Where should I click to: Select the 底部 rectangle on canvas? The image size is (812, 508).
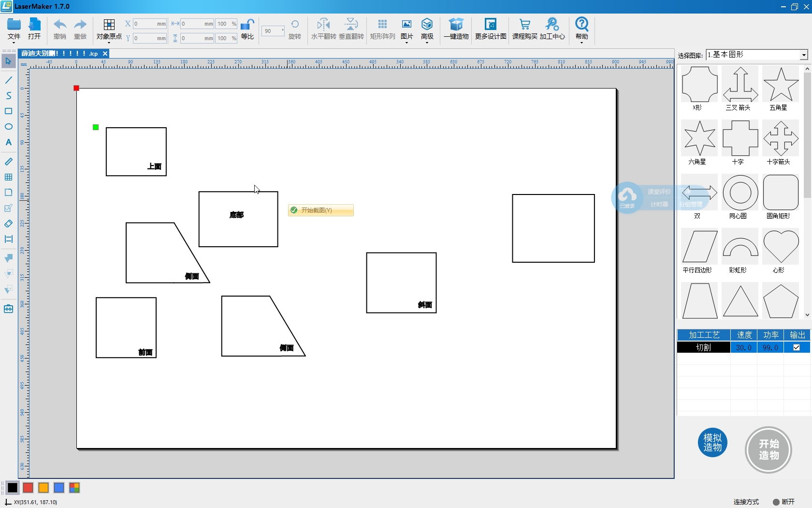pos(238,219)
